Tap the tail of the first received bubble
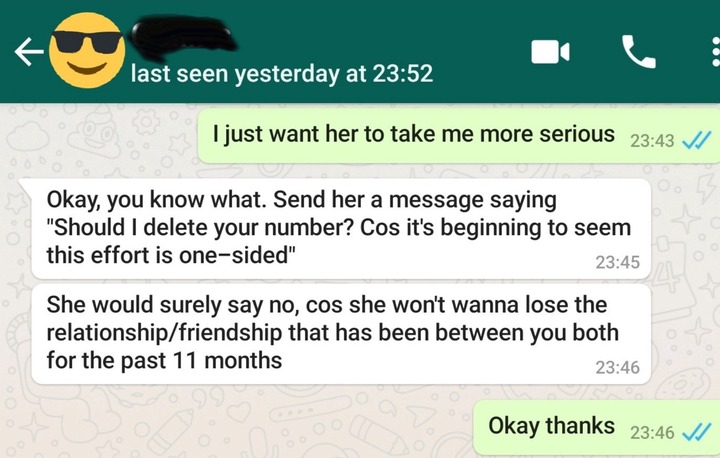 point(26,186)
